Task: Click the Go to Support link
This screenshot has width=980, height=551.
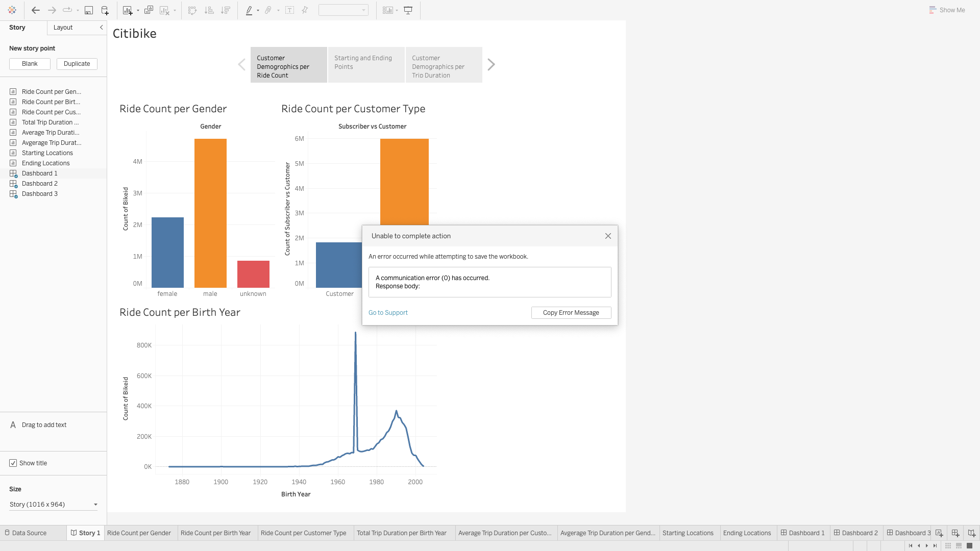Action: pyautogui.click(x=388, y=312)
